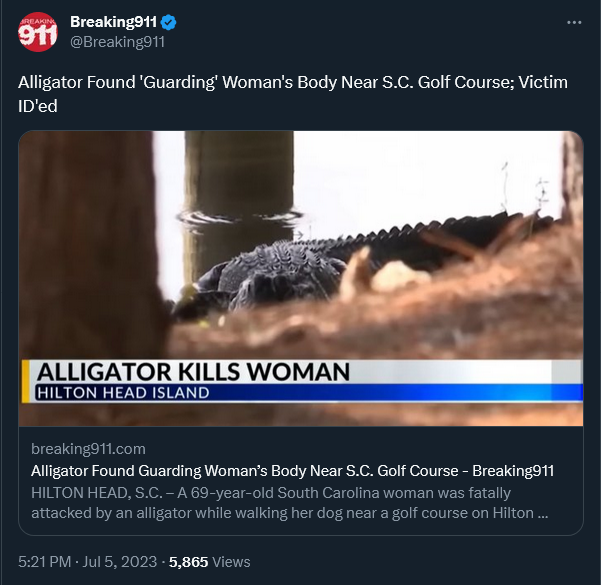The height and width of the screenshot is (585, 601).
Task: Open the three-dot more options menu
Action: tap(574, 23)
